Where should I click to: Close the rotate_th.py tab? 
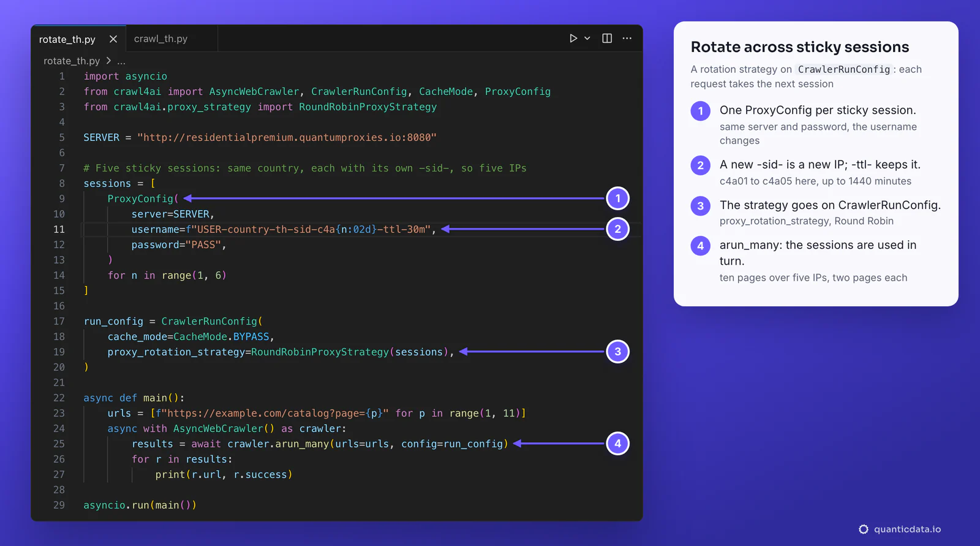[113, 39]
